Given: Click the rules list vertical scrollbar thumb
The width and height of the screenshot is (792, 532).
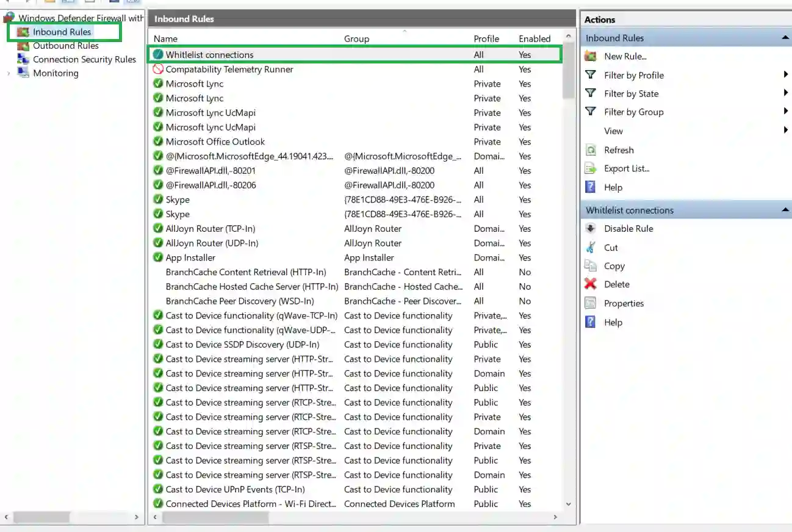Looking at the screenshot, I should pos(569,71).
